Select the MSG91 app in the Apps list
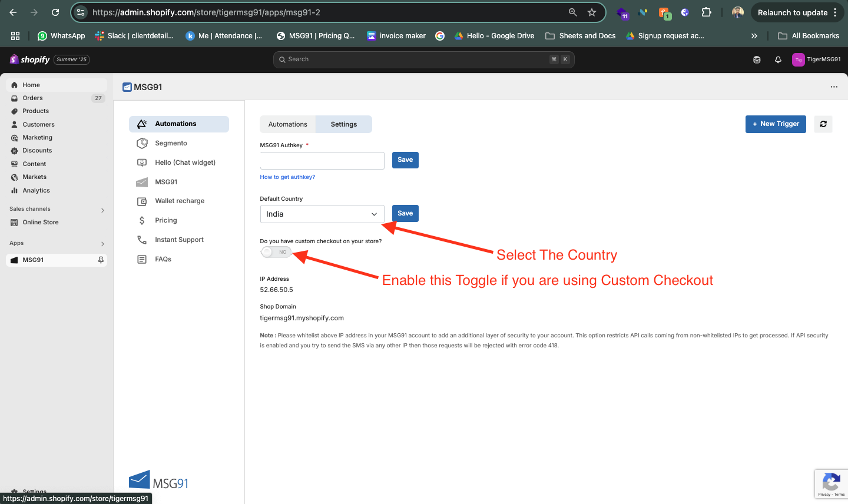 coord(57,260)
